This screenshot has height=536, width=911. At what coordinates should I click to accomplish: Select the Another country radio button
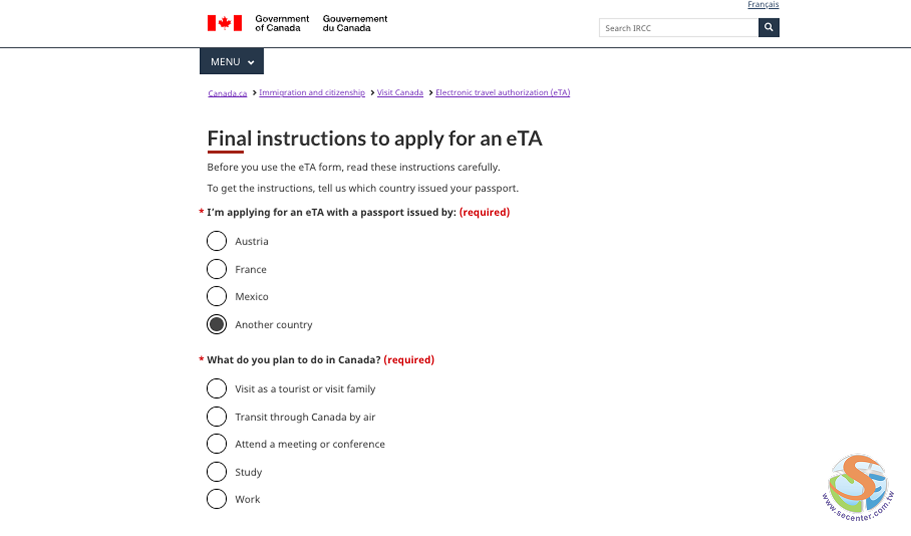(x=217, y=324)
